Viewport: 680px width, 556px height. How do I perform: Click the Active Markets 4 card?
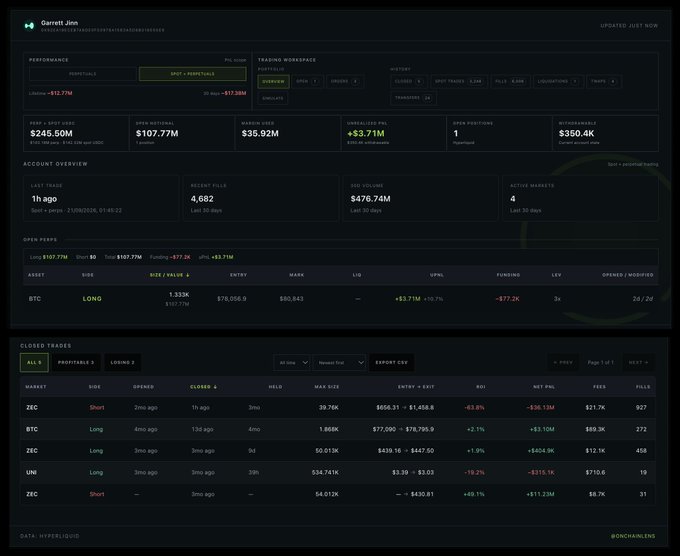pos(580,198)
